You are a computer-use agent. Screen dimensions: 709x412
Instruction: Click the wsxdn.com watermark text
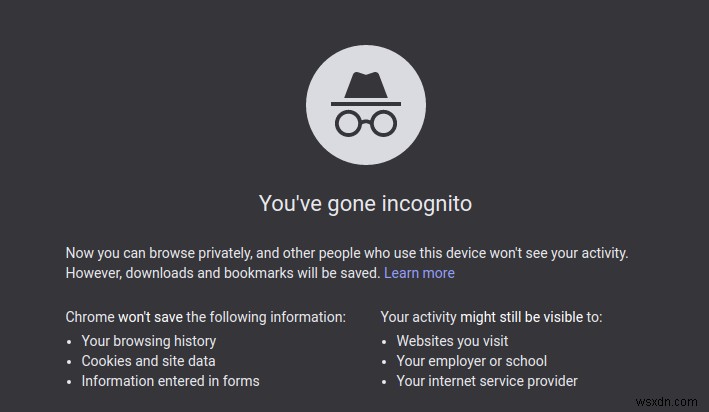671,402
